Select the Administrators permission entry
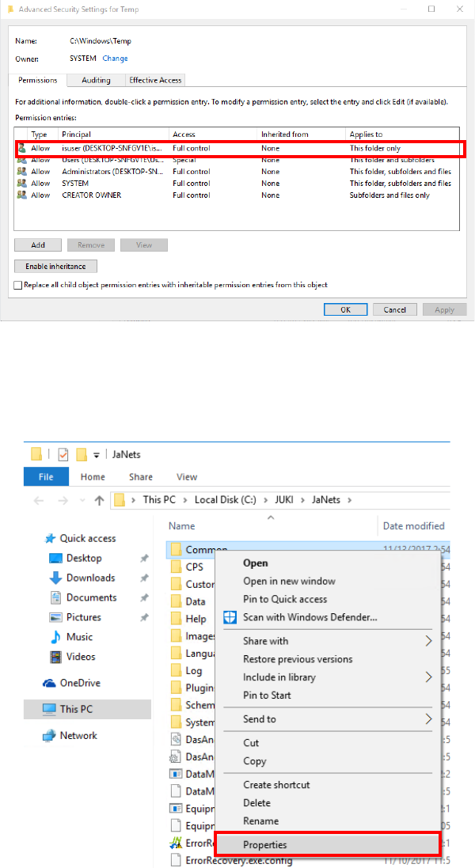The height and width of the screenshot is (868, 475). coord(238,172)
